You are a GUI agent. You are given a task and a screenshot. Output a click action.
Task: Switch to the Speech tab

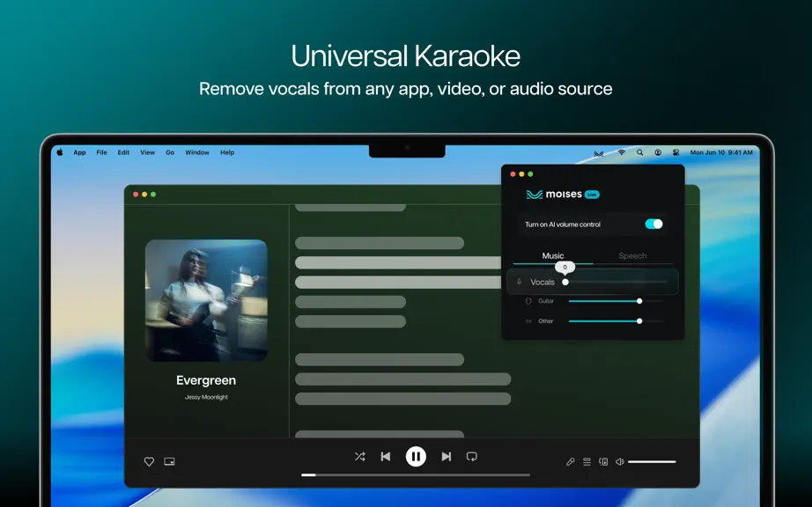pos(632,255)
